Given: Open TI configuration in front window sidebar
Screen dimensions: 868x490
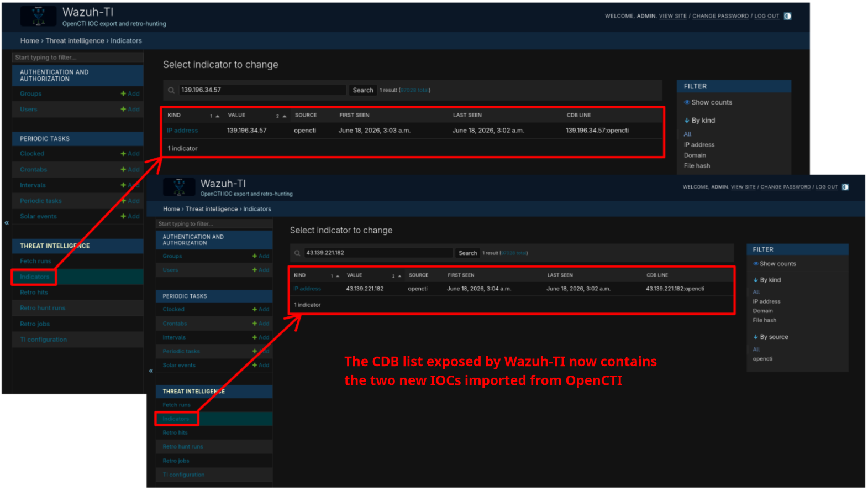Looking at the screenshot, I should click(183, 475).
